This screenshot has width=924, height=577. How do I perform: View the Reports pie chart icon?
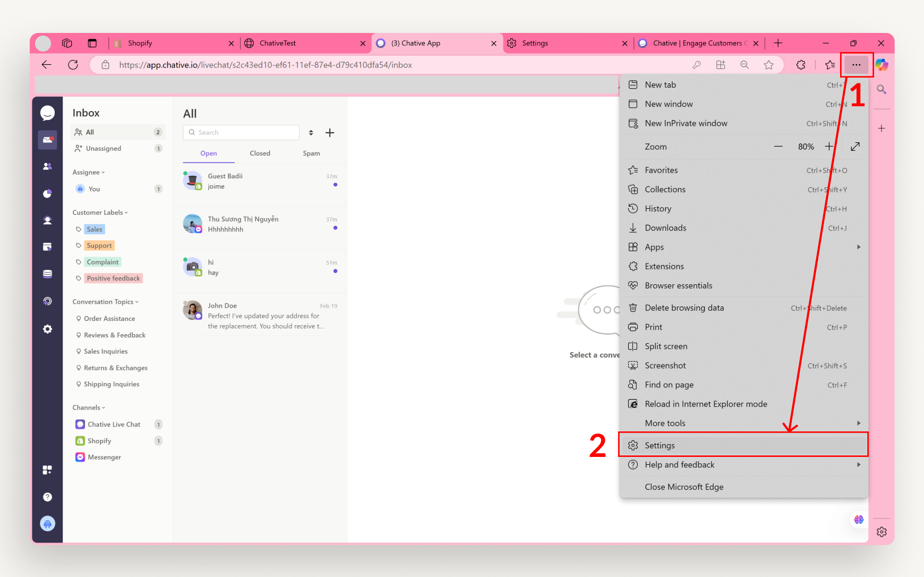(48, 193)
